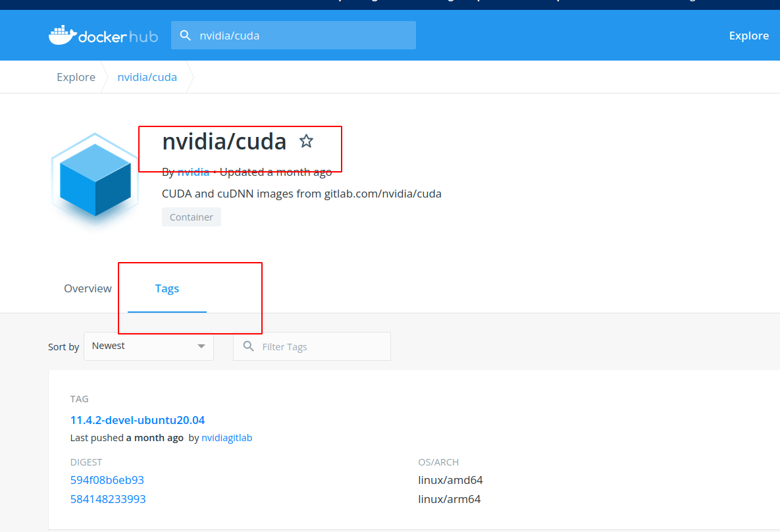Open digest 584148233993
Screen dimensions: 780x532
coord(108,499)
